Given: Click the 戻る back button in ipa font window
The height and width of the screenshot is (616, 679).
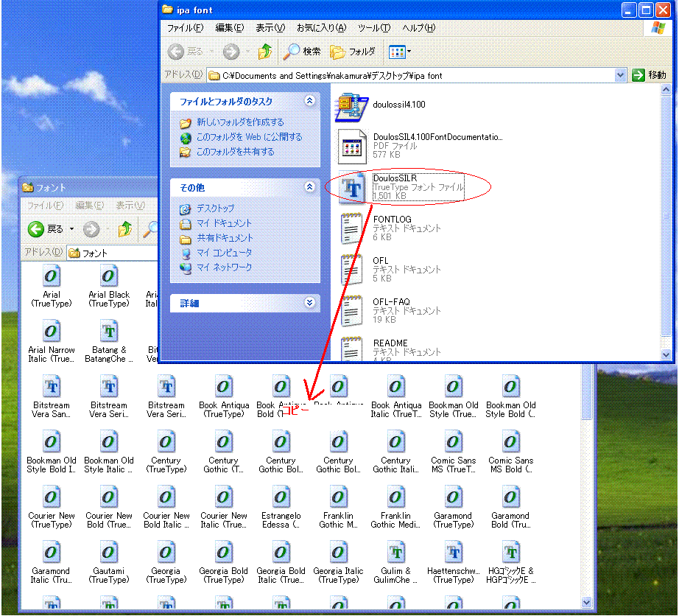Looking at the screenshot, I should click(186, 52).
